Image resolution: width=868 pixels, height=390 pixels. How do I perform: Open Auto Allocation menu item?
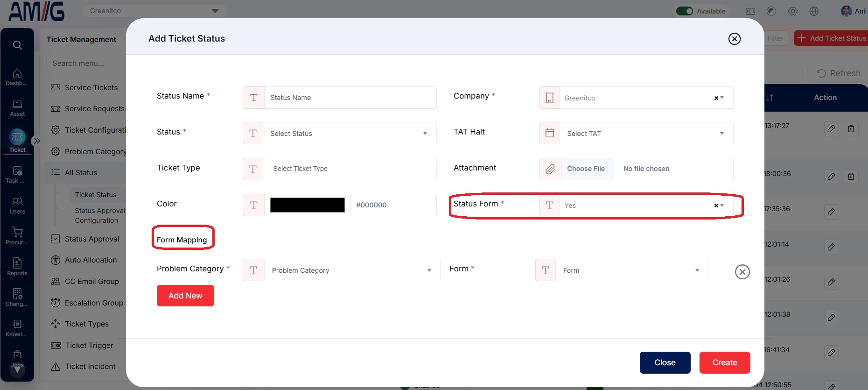point(91,260)
